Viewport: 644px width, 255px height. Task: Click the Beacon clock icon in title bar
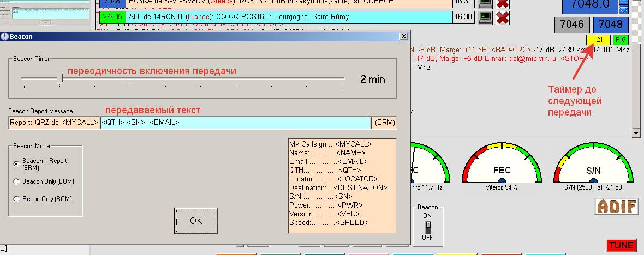(x=5, y=37)
